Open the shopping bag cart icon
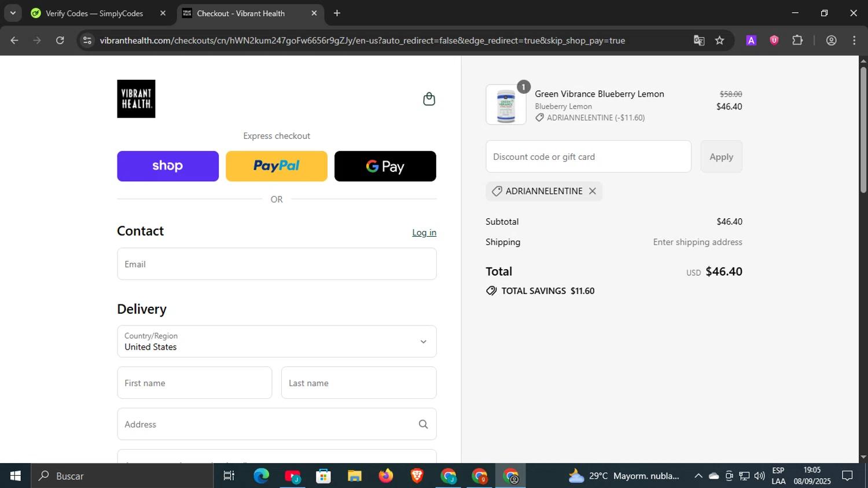The image size is (868, 488). 429,99
